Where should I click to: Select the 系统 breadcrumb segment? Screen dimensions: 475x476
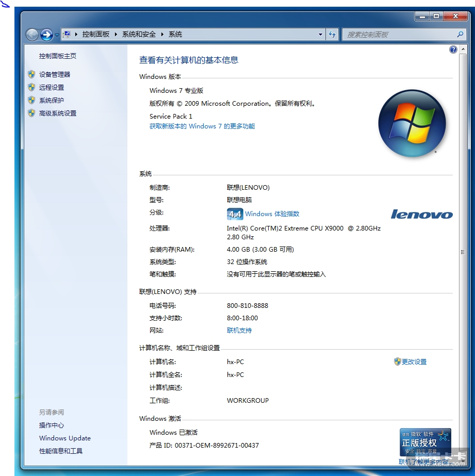[x=175, y=35]
